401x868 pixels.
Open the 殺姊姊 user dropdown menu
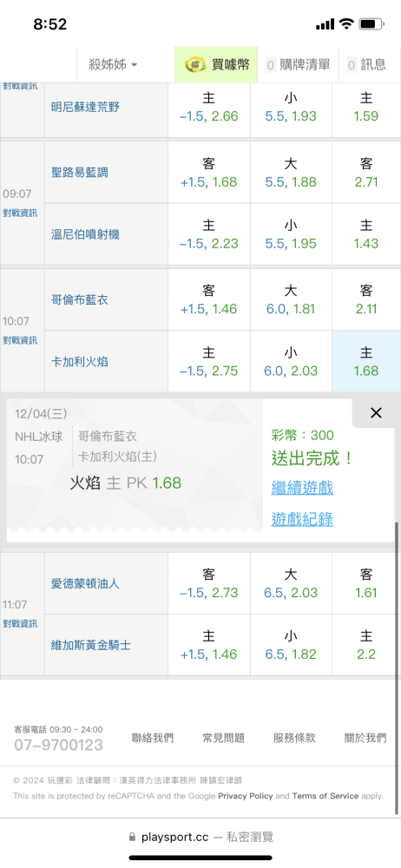tap(113, 65)
